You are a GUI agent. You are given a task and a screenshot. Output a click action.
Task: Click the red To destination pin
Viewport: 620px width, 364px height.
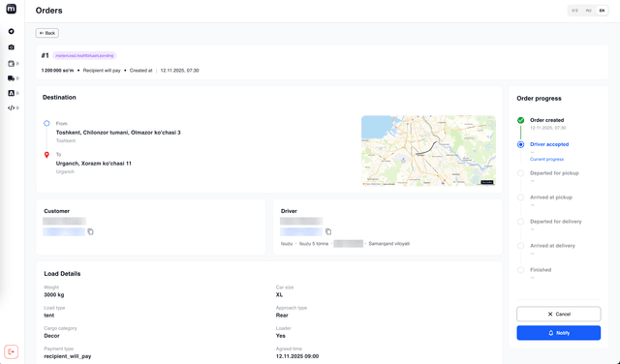click(x=46, y=155)
